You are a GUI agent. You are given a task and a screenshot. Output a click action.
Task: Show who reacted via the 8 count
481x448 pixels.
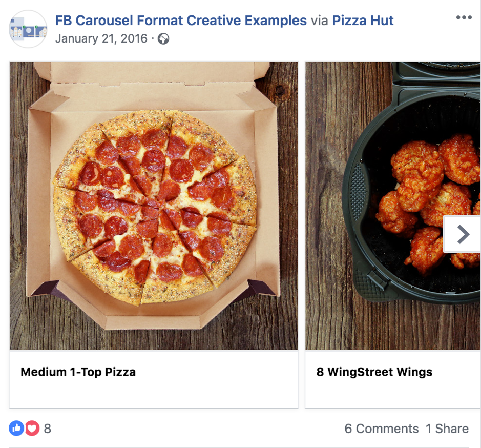point(47,429)
